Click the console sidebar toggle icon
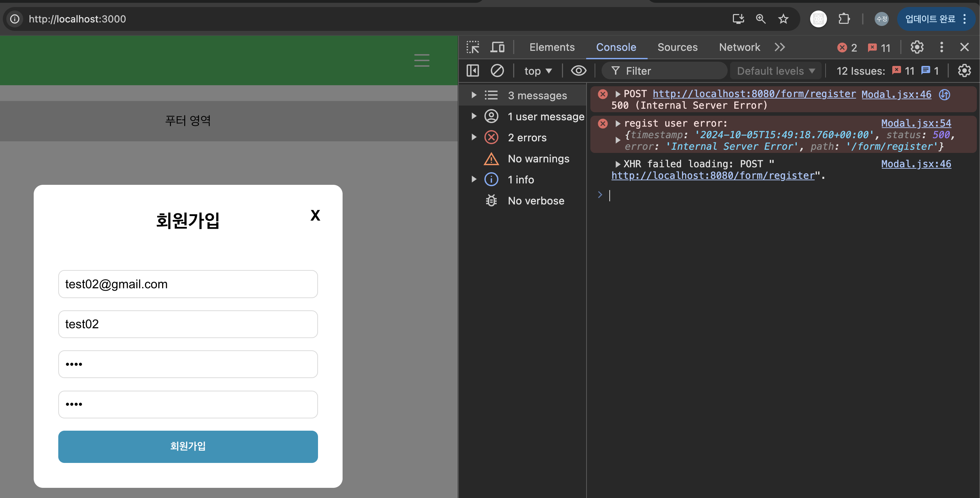The width and height of the screenshot is (980, 498). tap(473, 71)
